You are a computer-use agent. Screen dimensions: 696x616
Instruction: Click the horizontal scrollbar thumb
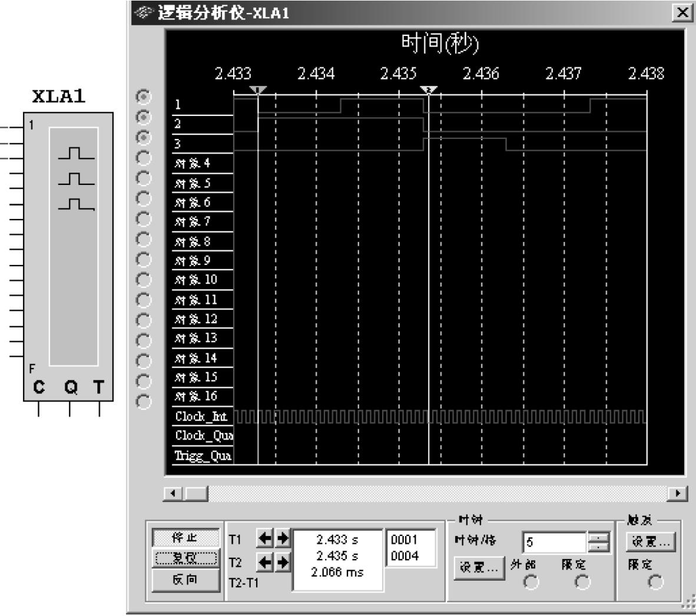pos(195,493)
